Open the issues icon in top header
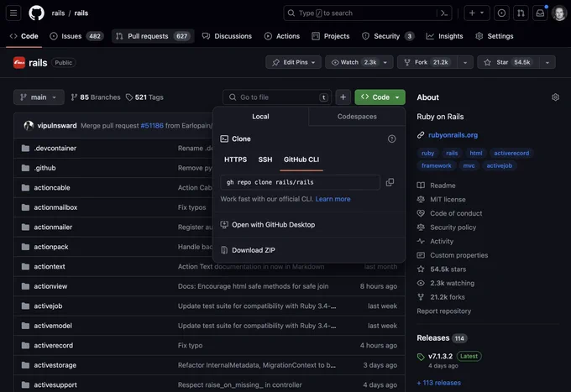 point(501,13)
